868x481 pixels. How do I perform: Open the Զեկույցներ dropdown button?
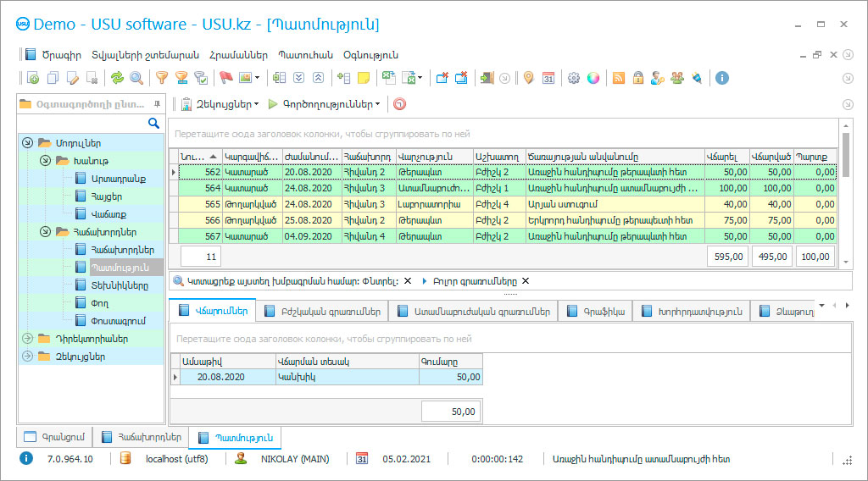[220, 104]
